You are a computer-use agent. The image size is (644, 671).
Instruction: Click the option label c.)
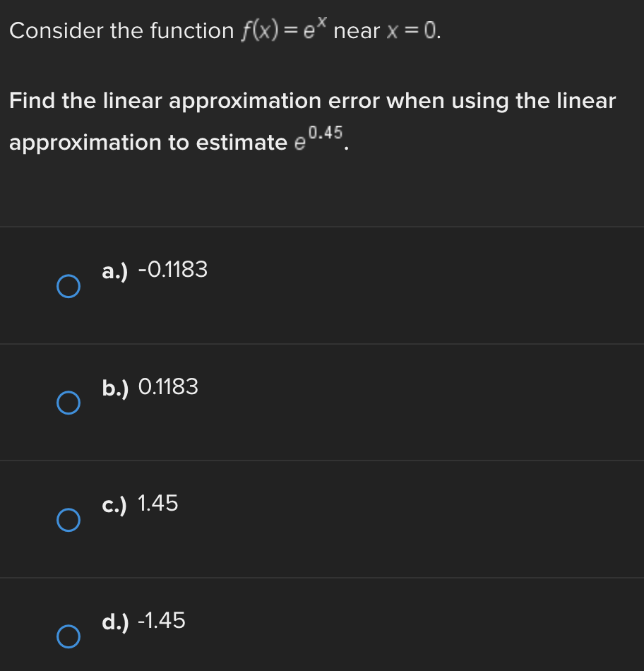(114, 504)
